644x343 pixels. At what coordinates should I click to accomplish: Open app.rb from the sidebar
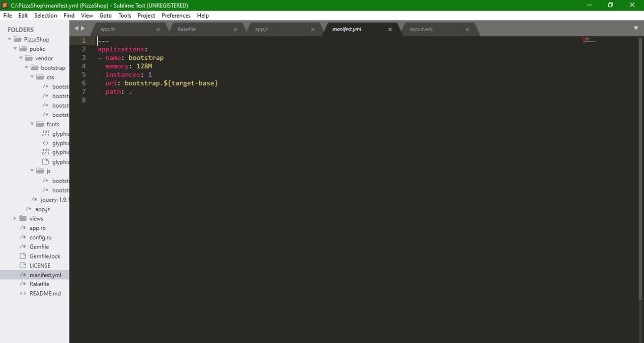38,228
